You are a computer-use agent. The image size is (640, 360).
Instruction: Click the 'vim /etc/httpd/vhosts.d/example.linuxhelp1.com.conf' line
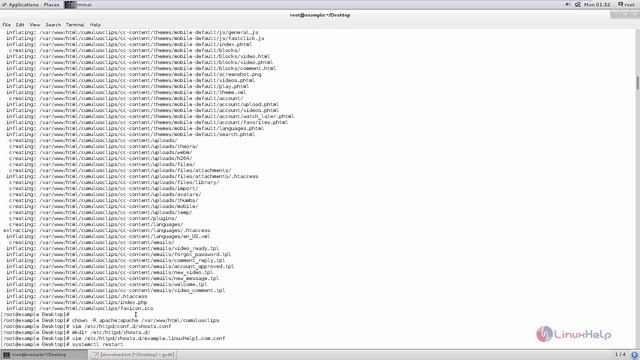click(x=113, y=338)
